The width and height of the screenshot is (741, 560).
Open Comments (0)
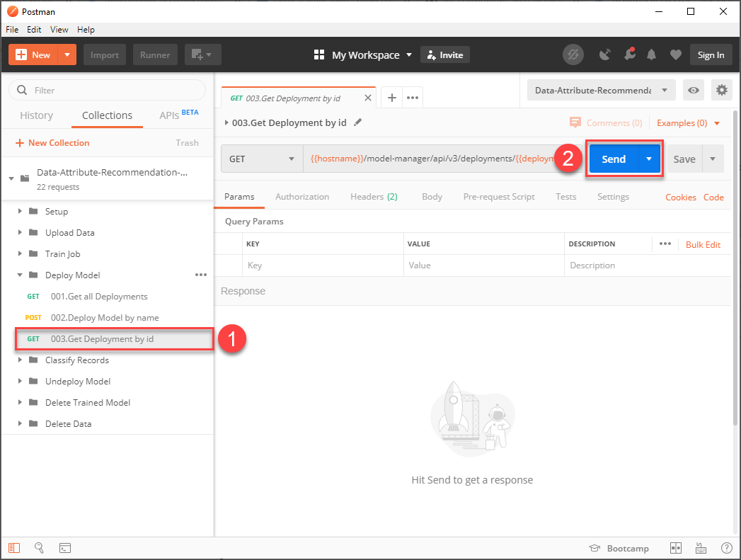(x=606, y=123)
